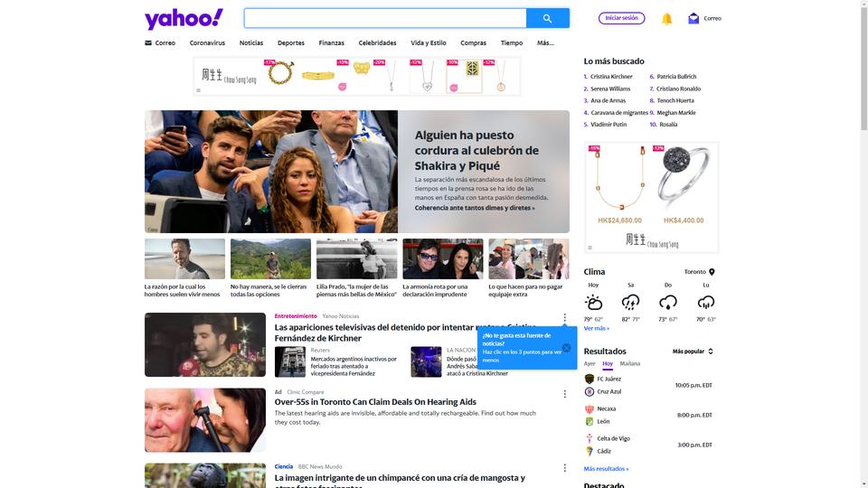Open the Compras section
868x488 pixels.
point(473,42)
